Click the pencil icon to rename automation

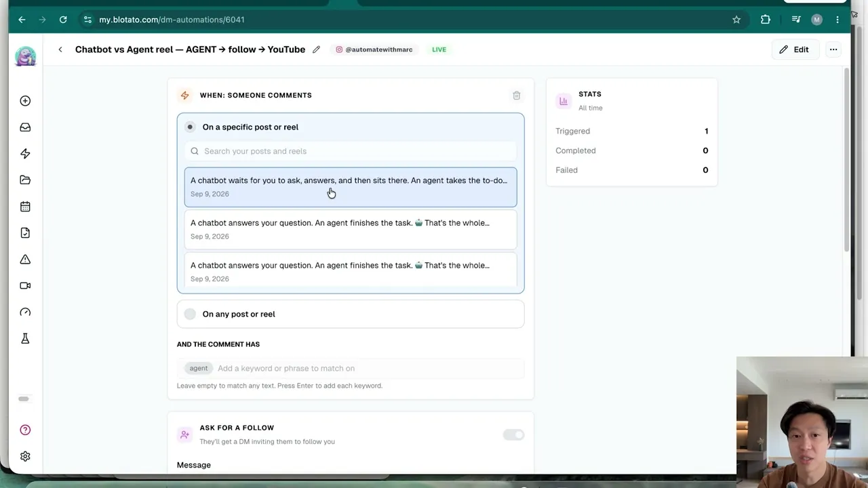click(316, 49)
